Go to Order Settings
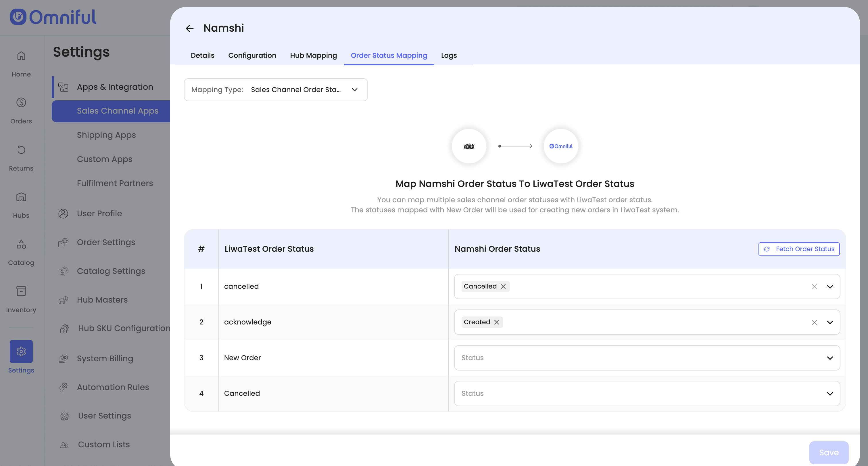The width and height of the screenshot is (868, 466). tap(106, 242)
